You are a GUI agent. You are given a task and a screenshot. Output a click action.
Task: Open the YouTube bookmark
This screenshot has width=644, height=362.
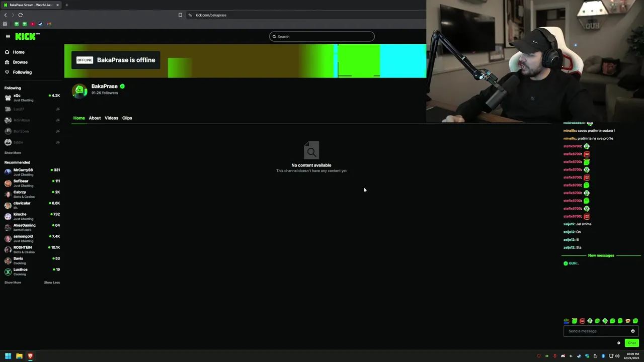point(33,24)
